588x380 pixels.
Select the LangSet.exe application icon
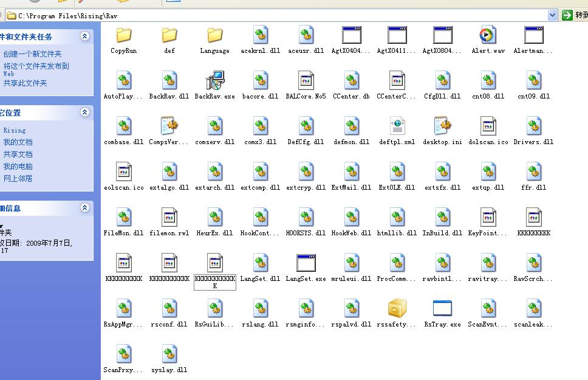[x=306, y=263]
